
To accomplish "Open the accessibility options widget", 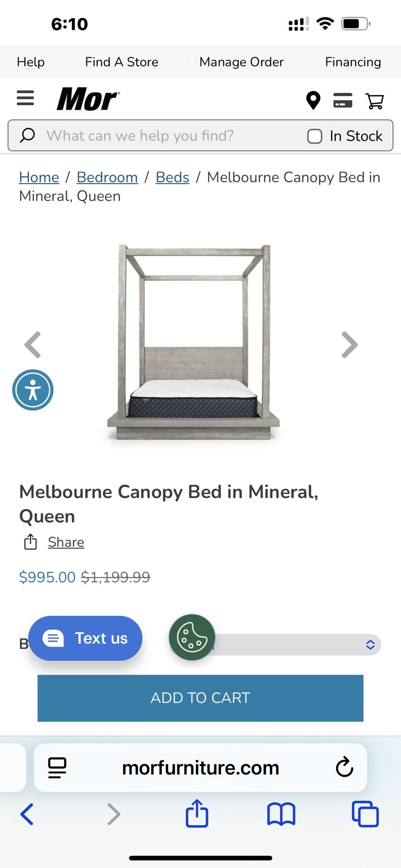I will pos(33,390).
